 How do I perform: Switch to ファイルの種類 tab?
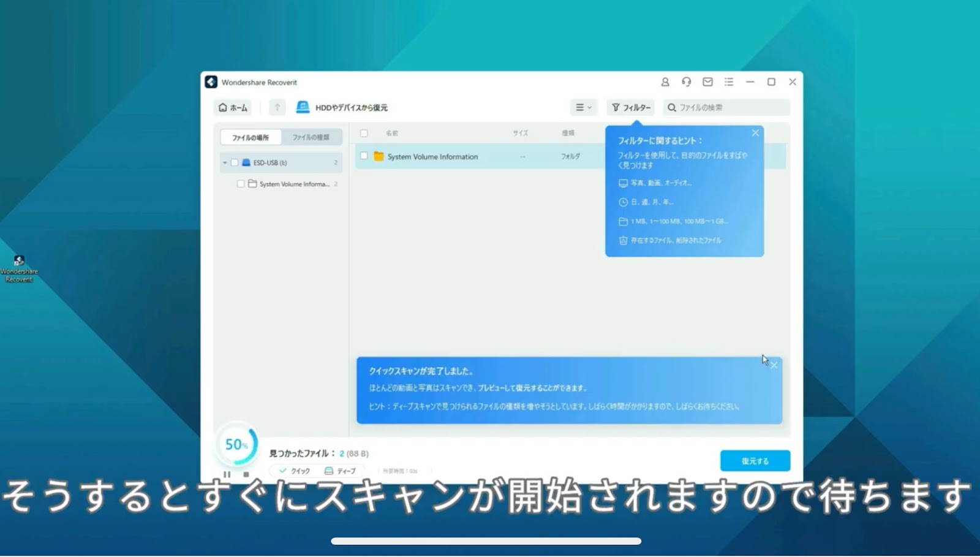pyautogui.click(x=311, y=137)
